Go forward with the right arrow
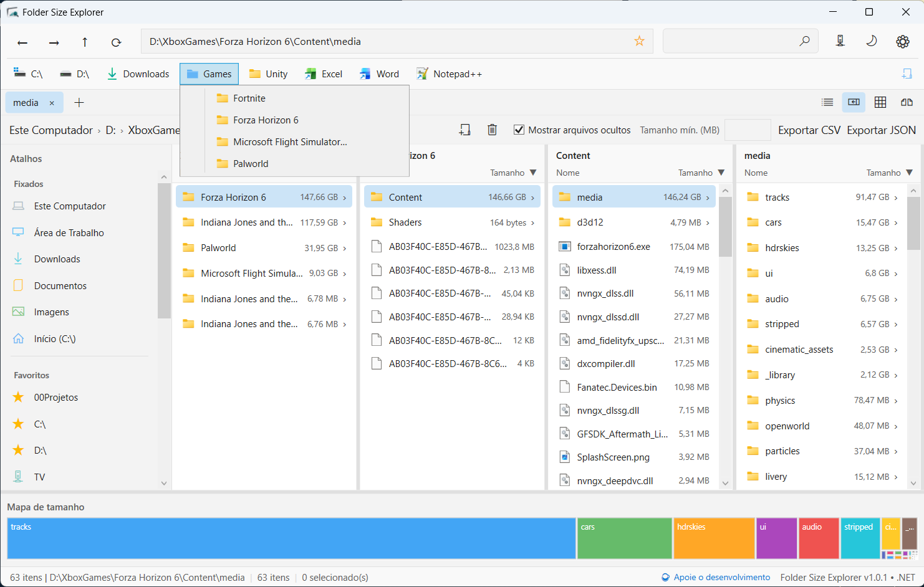Screen dimensions: 924x587 pos(54,42)
